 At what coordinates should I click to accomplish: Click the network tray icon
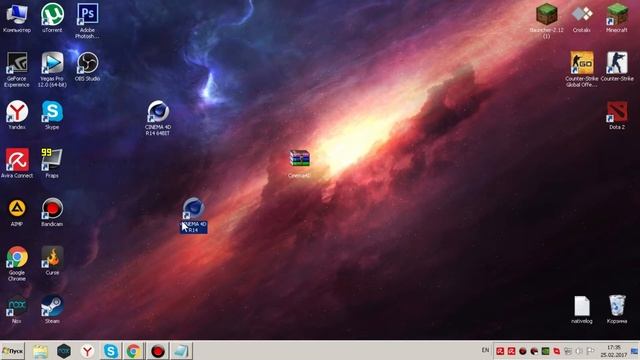coord(568,351)
